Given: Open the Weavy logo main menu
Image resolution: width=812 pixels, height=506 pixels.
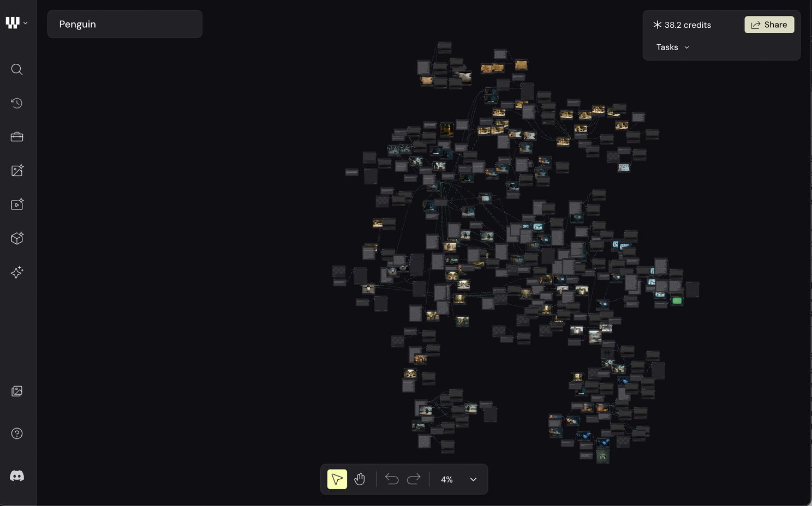Looking at the screenshot, I should tap(16, 23).
